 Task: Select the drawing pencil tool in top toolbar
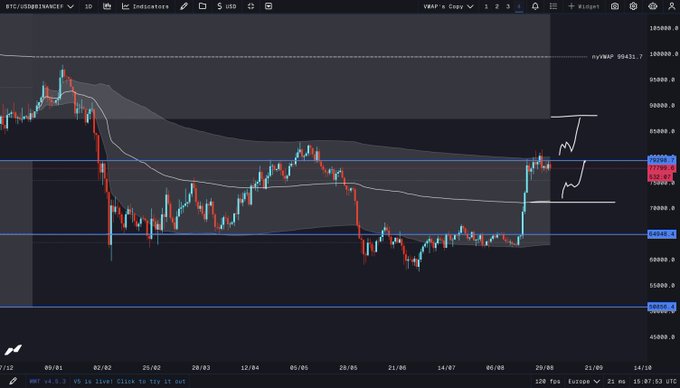point(184,6)
